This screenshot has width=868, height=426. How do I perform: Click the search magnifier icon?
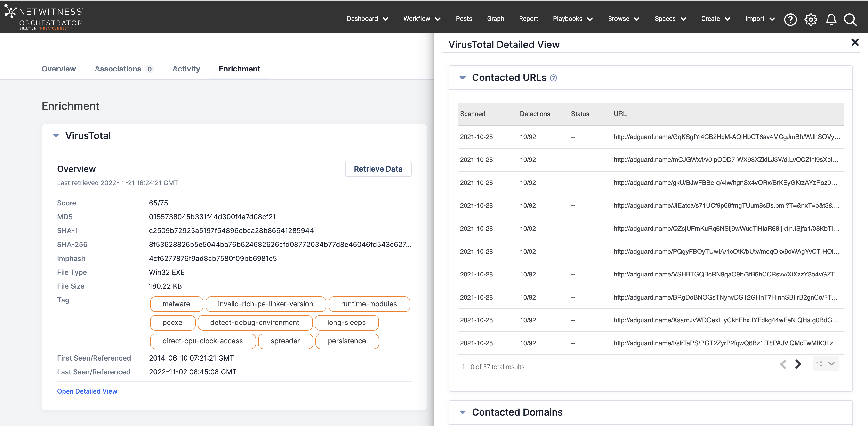tap(850, 19)
